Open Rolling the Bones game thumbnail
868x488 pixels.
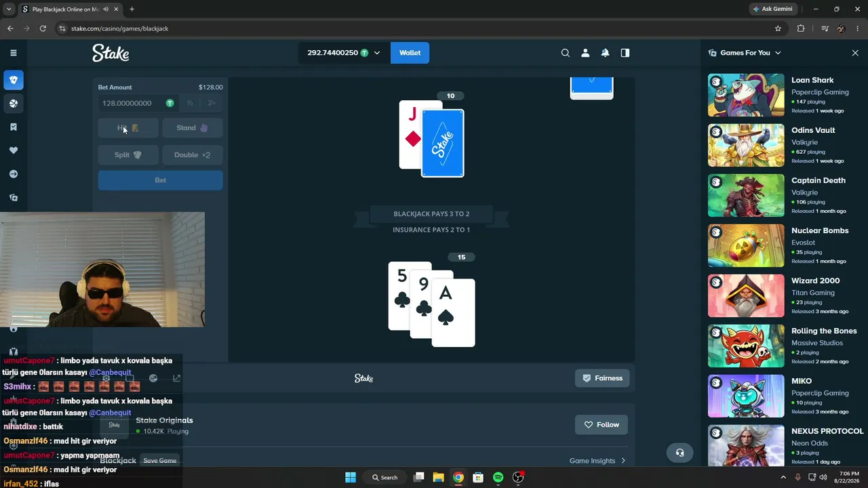(746, 346)
